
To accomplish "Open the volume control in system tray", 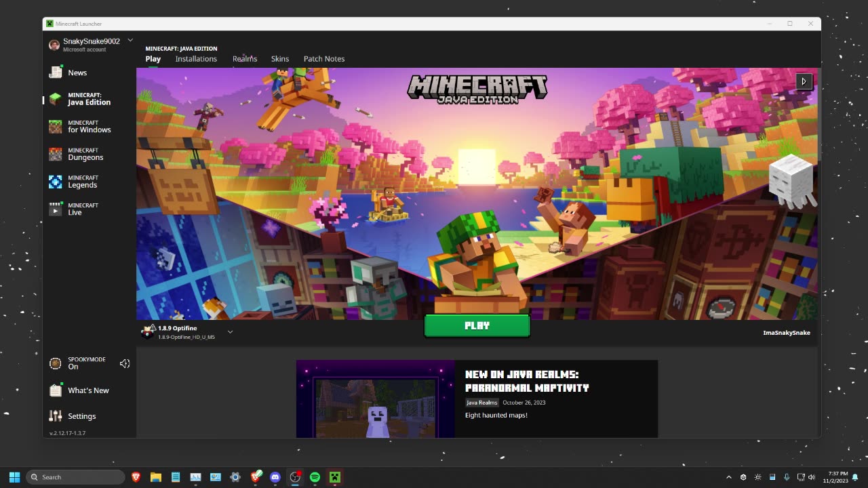I will click(812, 477).
